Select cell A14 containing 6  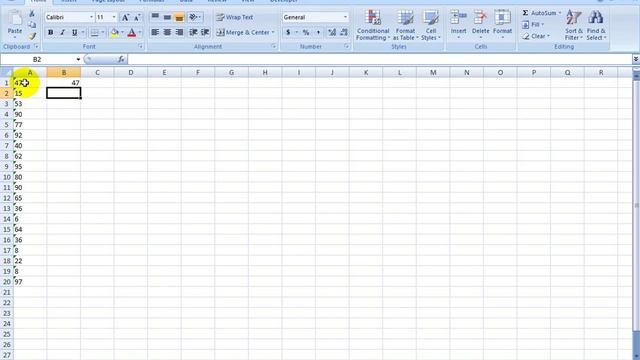30,219
